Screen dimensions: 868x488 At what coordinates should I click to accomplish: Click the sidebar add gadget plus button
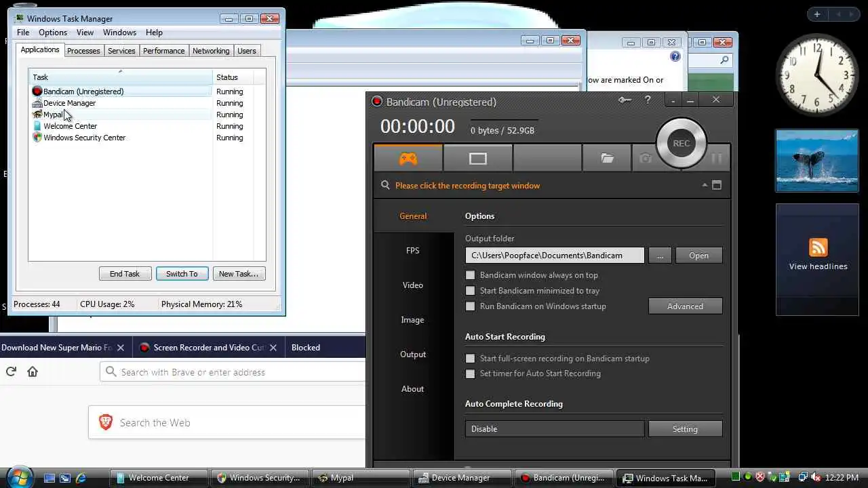click(x=817, y=14)
